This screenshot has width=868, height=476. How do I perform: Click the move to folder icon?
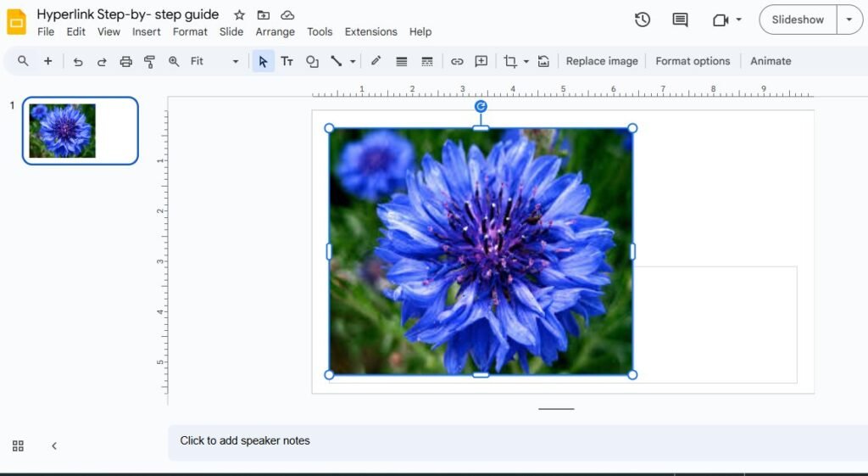(264, 15)
